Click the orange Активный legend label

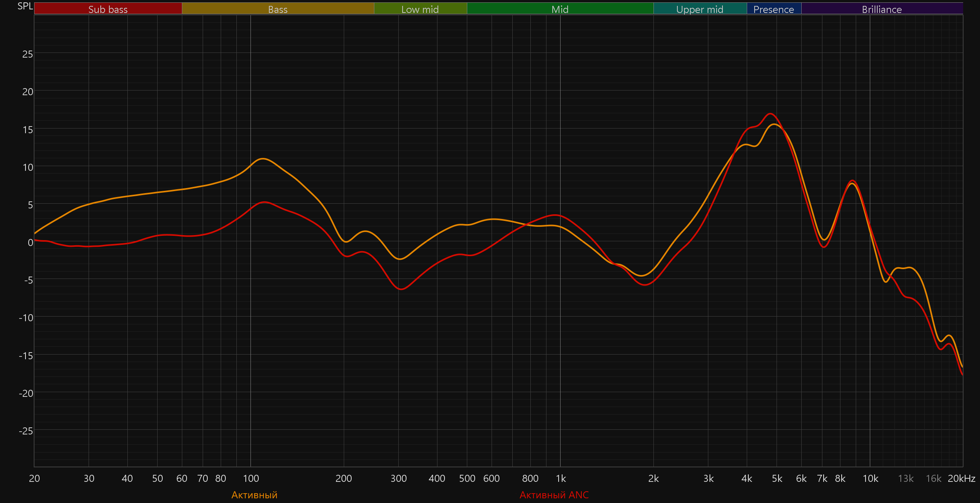point(254,495)
